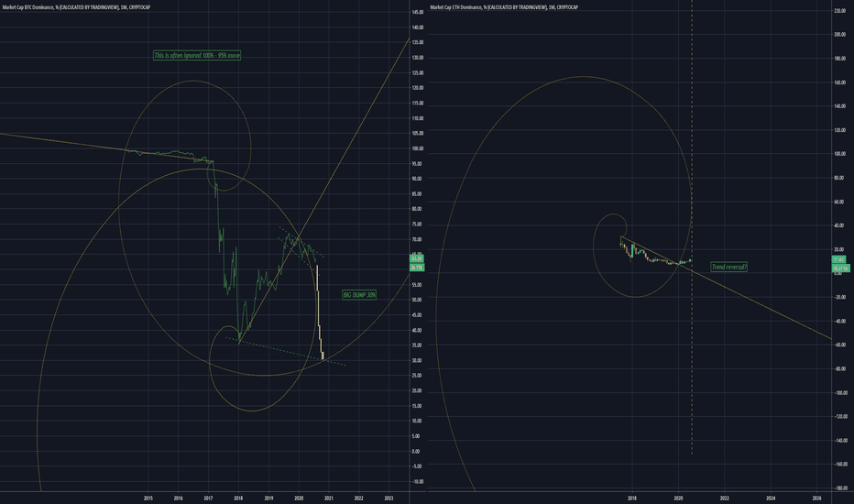Click -100.00 on ETH chart price axis
Screen dimensions: 854x504
click(x=840, y=393)
